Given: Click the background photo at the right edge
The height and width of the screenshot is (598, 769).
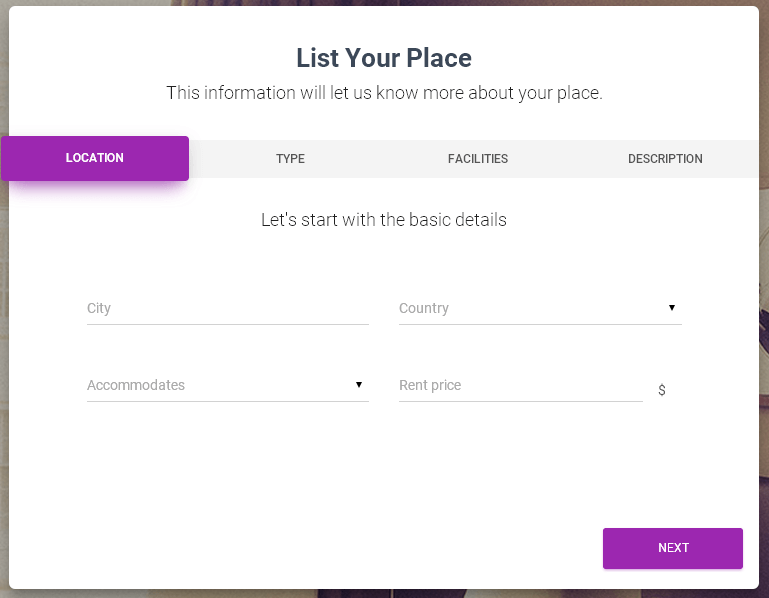Looking at the screenshot, I should pyautogui.click(x=764, y=300).
